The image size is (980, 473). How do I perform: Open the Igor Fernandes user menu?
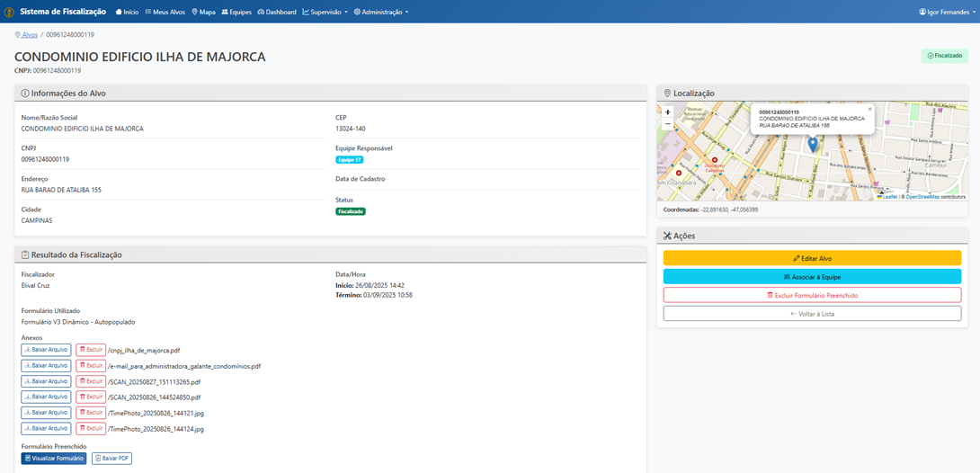point(946,12)
